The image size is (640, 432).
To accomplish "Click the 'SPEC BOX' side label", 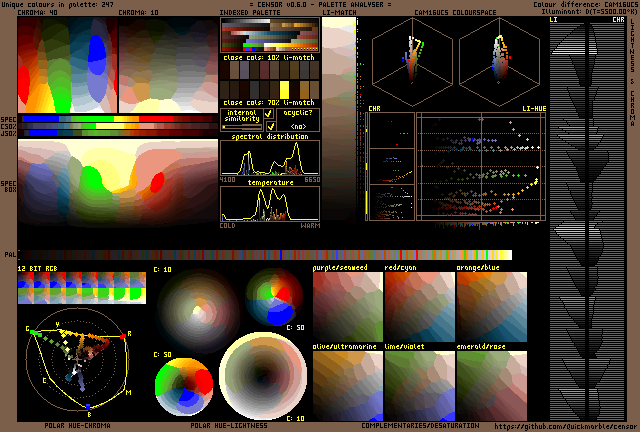I will pyautogui.click(x=9, y=187).
